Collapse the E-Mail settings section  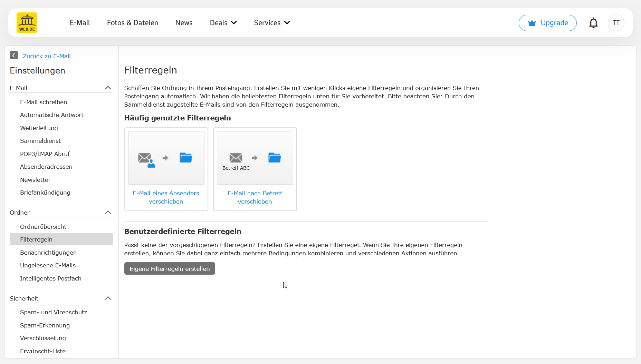coord(108,88)
